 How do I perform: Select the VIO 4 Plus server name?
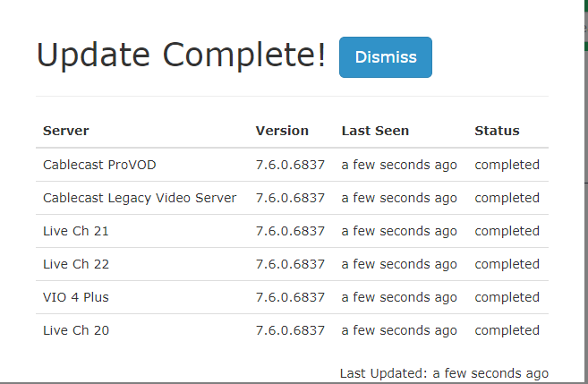point(76,297)
